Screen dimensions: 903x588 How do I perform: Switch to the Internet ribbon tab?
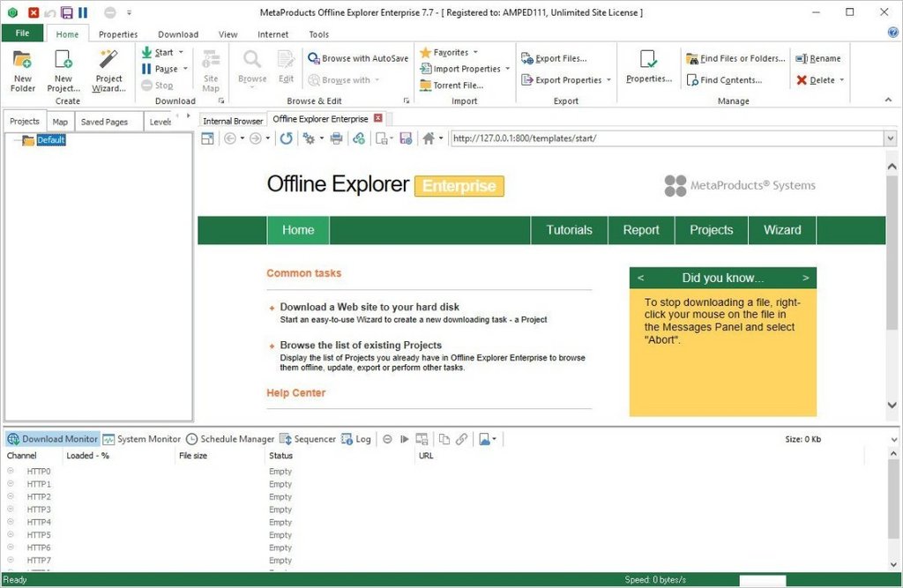coord(273,34)
